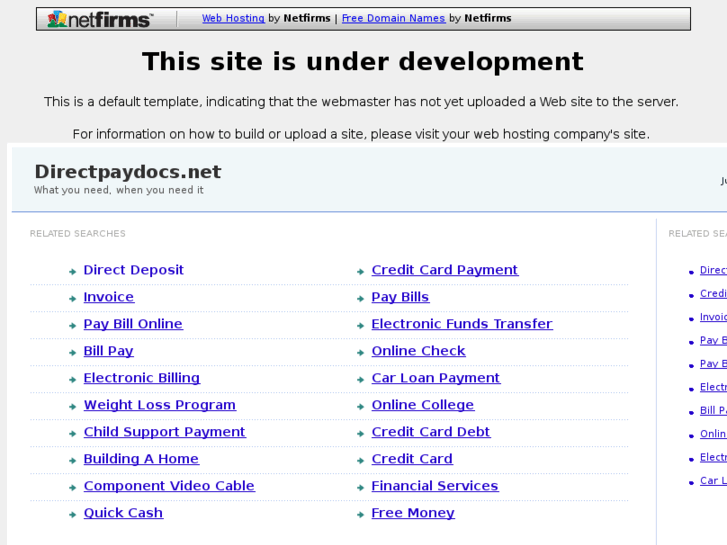The width and height of the screenshot is (727, 545).
Task: Open the Direct Deposit search link
Action: coord(134,270)
